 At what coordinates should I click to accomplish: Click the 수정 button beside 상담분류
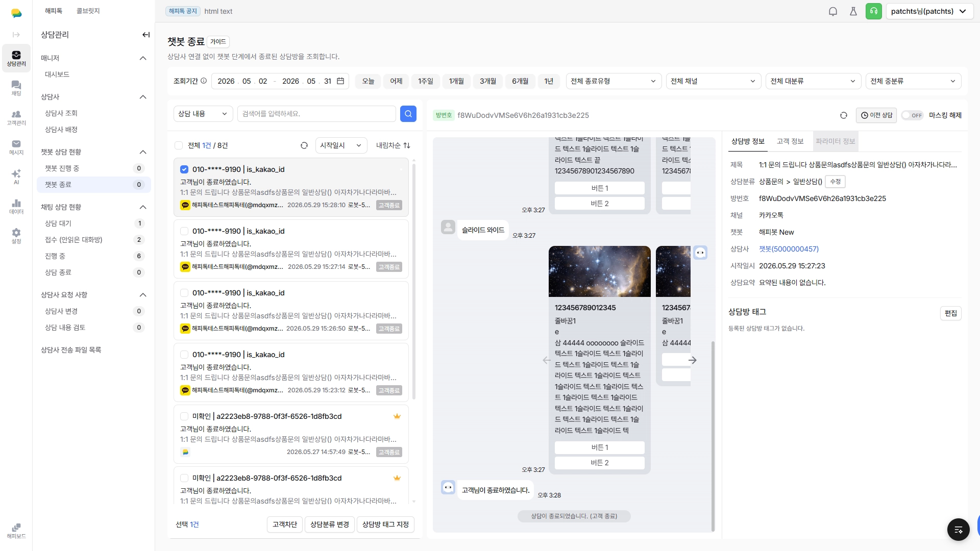[835, 182]
